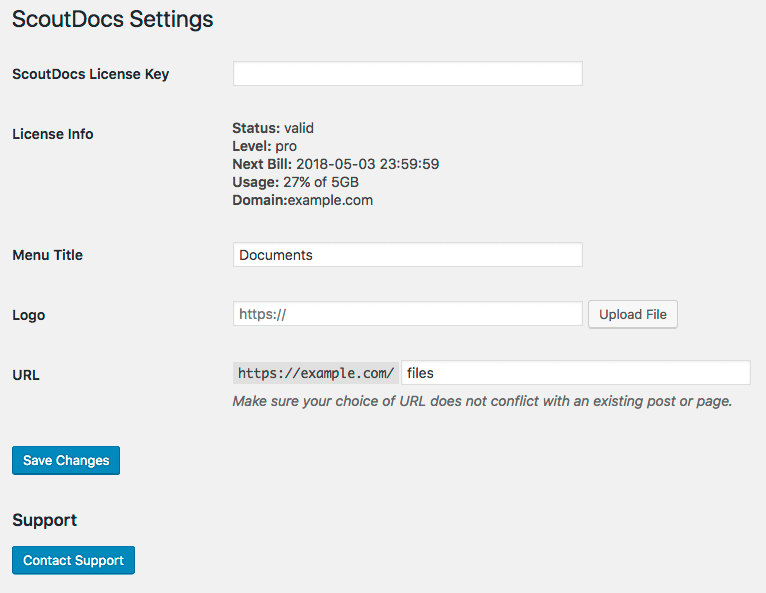Focus the Menu Title input
Screen dimensions: 766x593
click(x=407, y=255)
